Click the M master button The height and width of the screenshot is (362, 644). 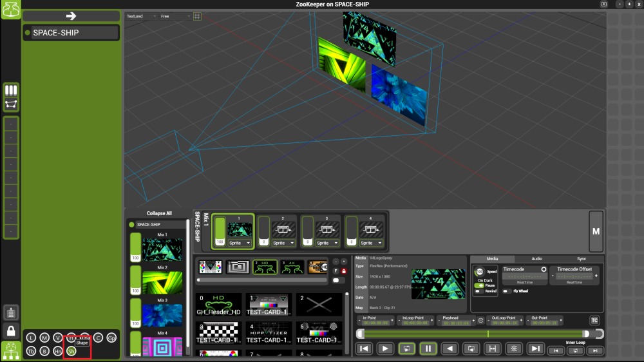pos(596,232)
